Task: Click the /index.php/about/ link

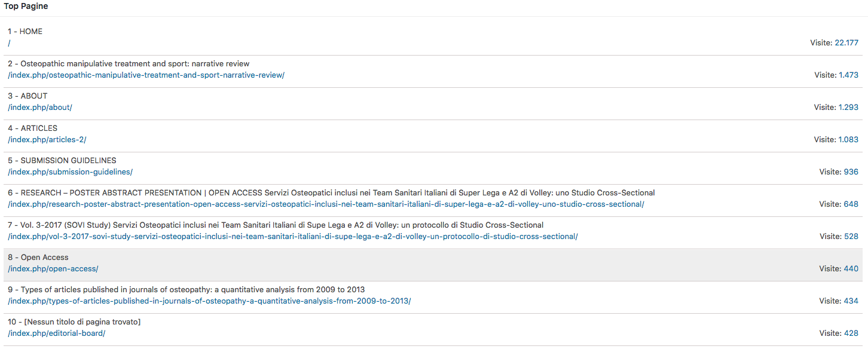Action: (39, 108)
